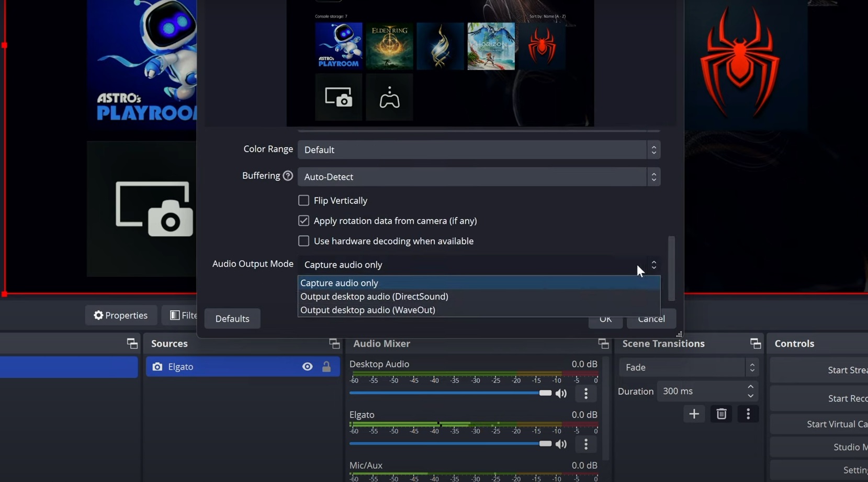Click the controller tile in preview
Viewport: 868px width, 482px height.
[389, 97]
